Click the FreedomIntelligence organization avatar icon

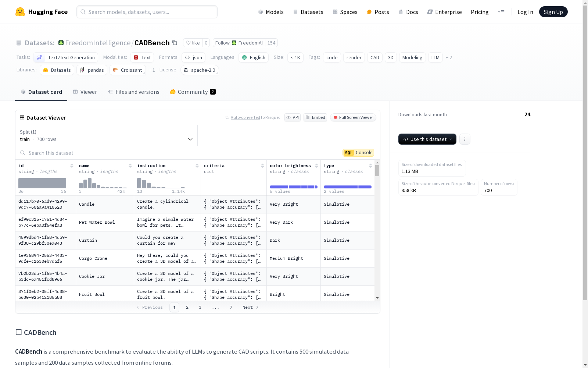[61, 43]
